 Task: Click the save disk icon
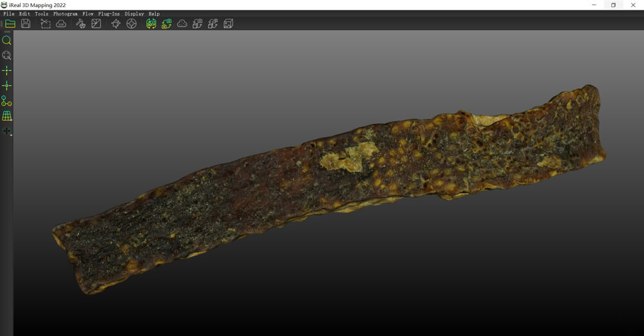click(26, 24)
